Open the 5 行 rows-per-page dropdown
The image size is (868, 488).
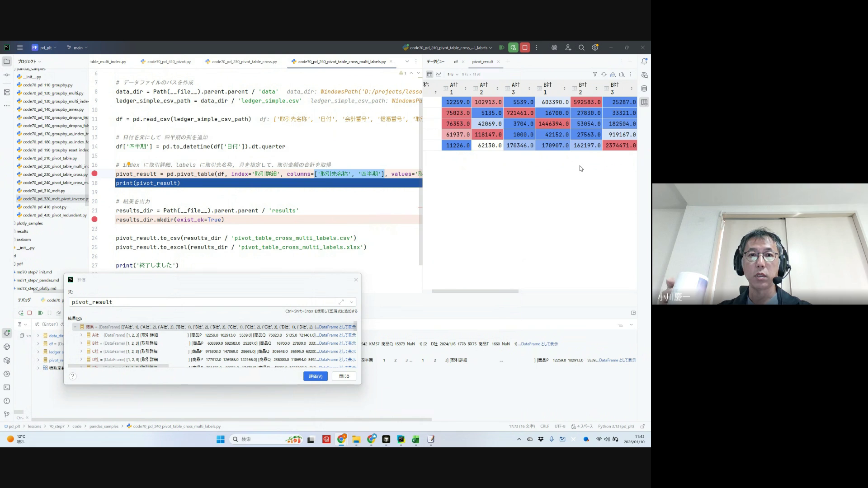click(x=453, y=75)
